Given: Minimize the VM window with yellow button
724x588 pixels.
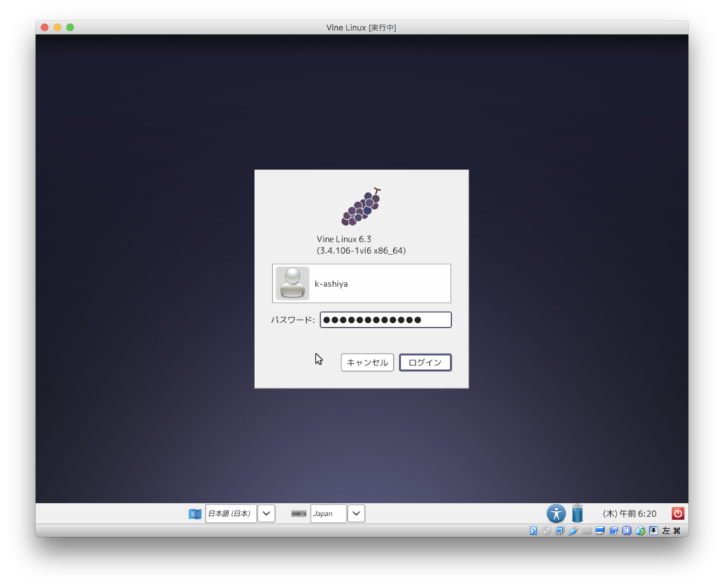Looking at the screenshot, I should click(x=57, y=28).
